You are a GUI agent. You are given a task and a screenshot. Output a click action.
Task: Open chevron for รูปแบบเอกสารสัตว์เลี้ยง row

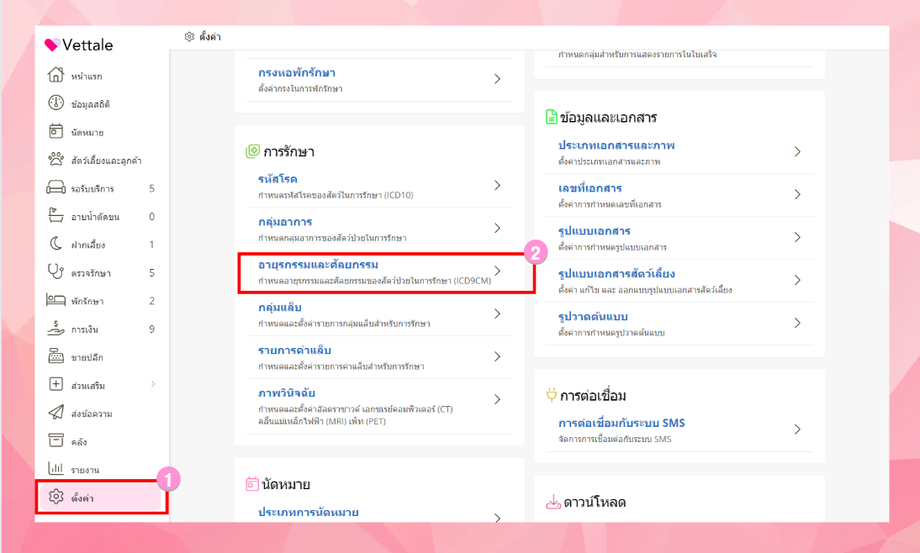click(797, 280)
